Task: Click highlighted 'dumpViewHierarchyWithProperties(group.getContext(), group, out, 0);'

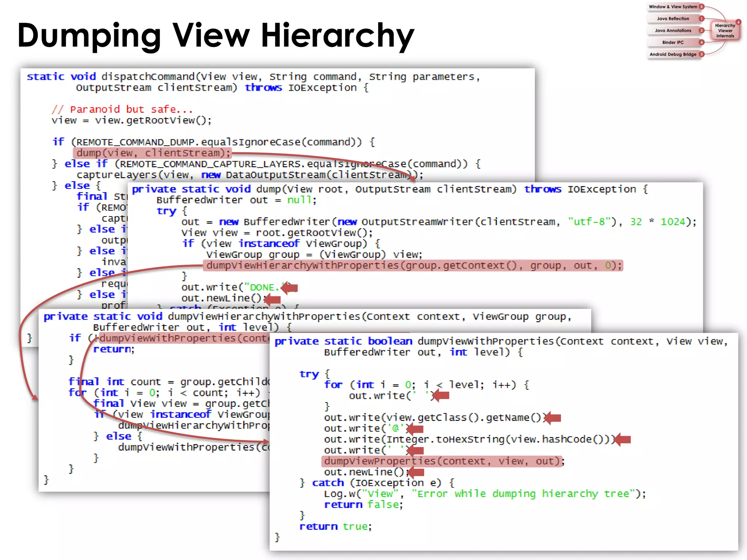Action: point(413,265)
